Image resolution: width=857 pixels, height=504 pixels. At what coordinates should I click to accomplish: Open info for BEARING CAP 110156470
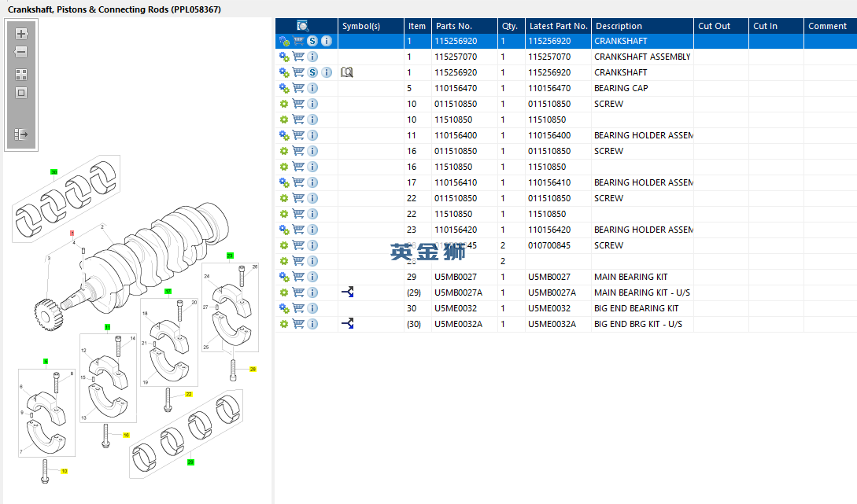point(312,88)
